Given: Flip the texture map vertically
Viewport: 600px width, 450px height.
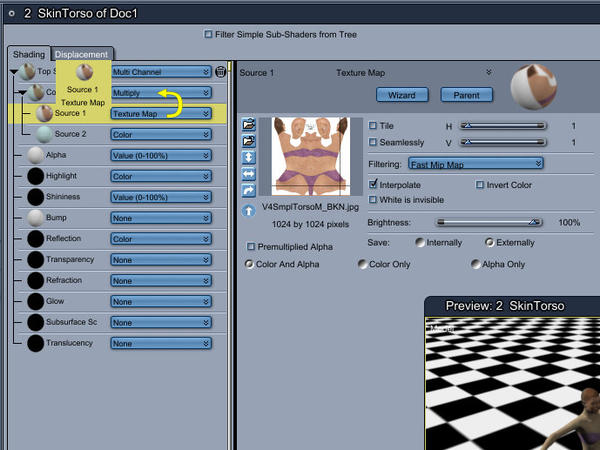Looking at the screenshot, I should tap(248, 157).
